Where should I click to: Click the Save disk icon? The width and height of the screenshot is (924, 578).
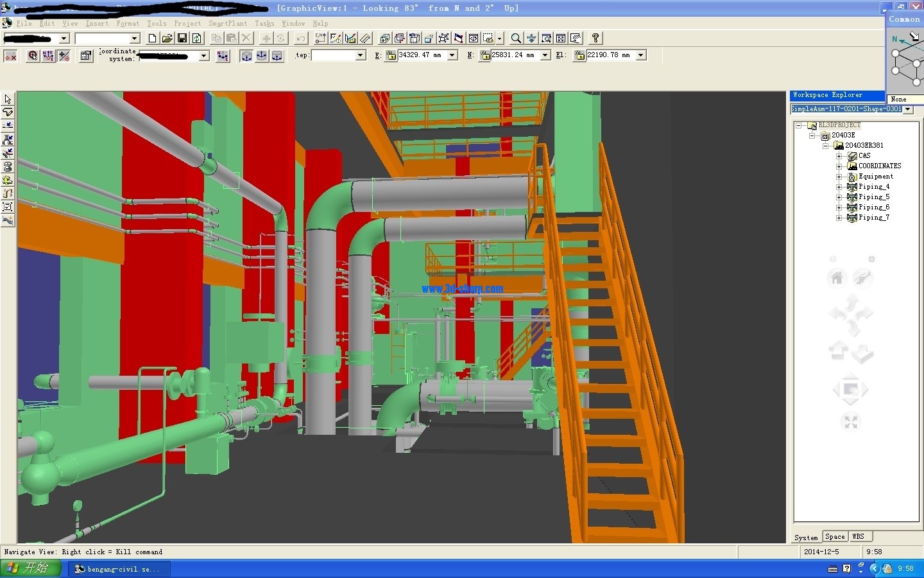point(182,39)
